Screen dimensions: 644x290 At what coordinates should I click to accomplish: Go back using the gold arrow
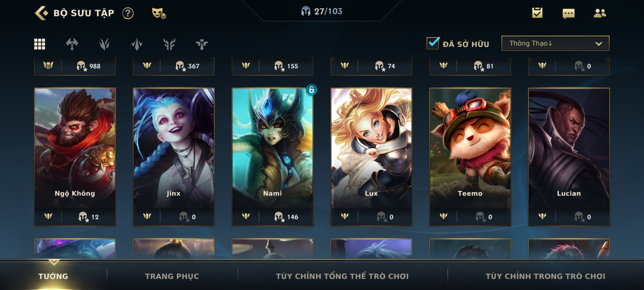[x=41, y=13]
